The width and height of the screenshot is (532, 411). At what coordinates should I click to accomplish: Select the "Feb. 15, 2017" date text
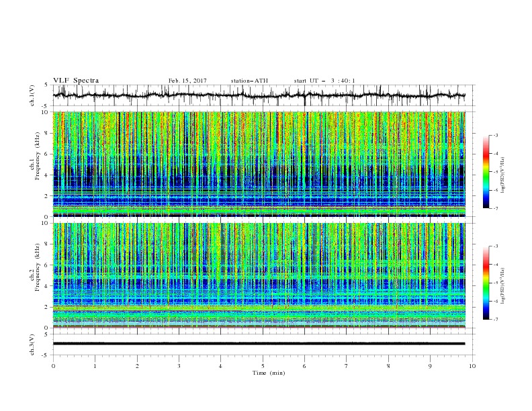[x=187, y=81]
